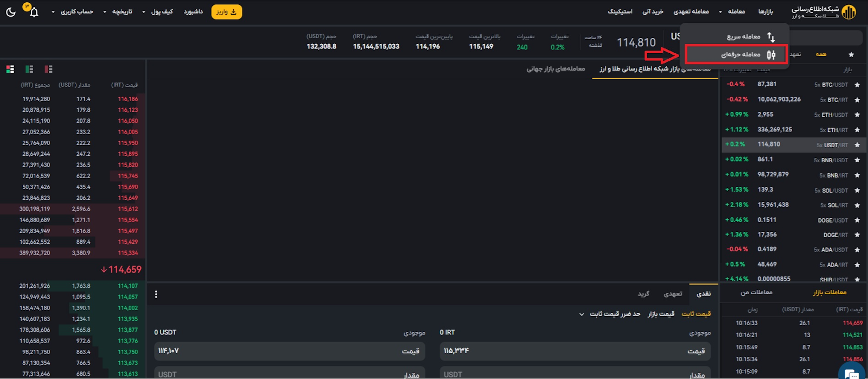Toggle favorite star for BTC/USDT pair

(x=857, y=85)
